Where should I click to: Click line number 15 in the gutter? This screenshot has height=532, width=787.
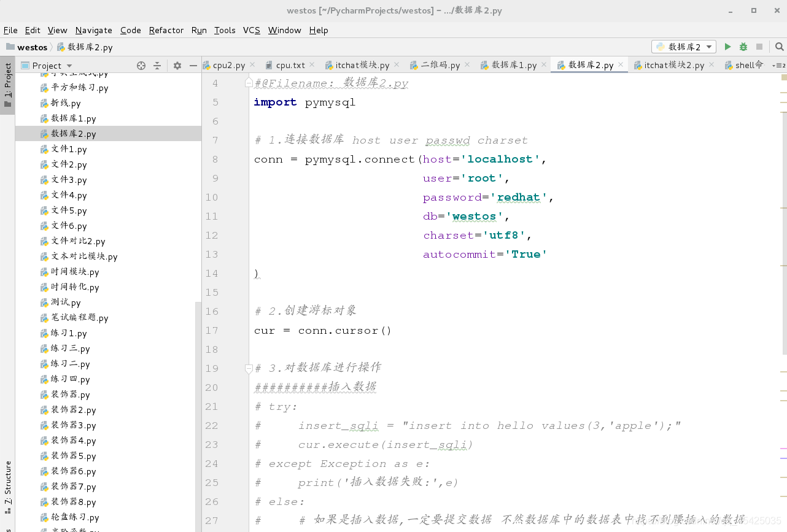click(x=212, y=292)
